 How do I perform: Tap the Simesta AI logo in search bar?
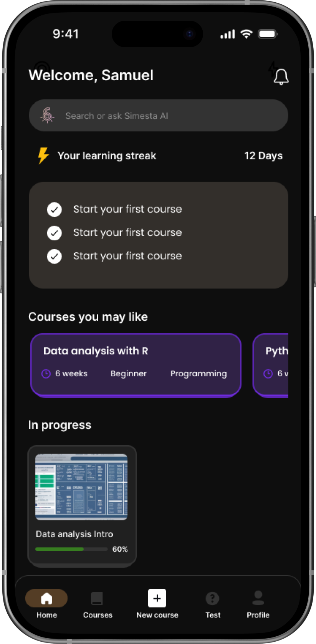coord(47,115)
